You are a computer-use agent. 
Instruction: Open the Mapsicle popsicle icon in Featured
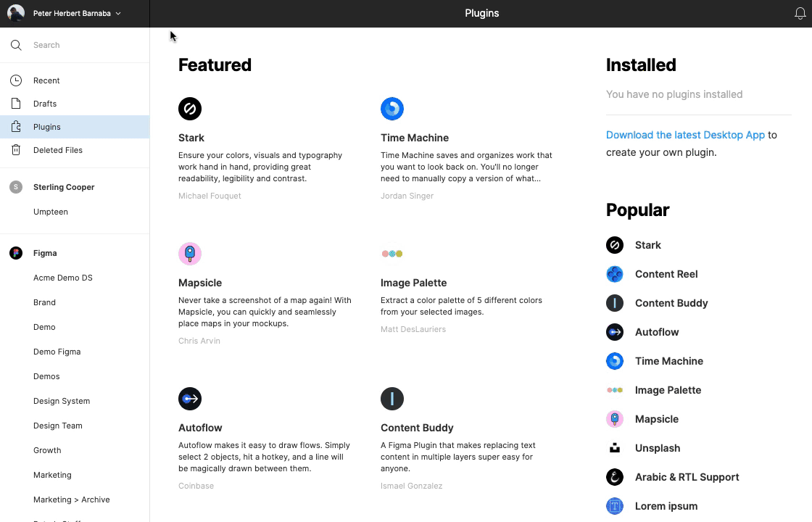(x=190, y=254)
